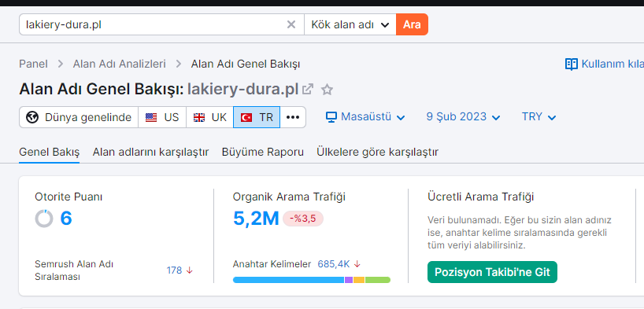Open more country databases (three dots)
The width and height of the screenshot is (644, 309).
[293, 117]
